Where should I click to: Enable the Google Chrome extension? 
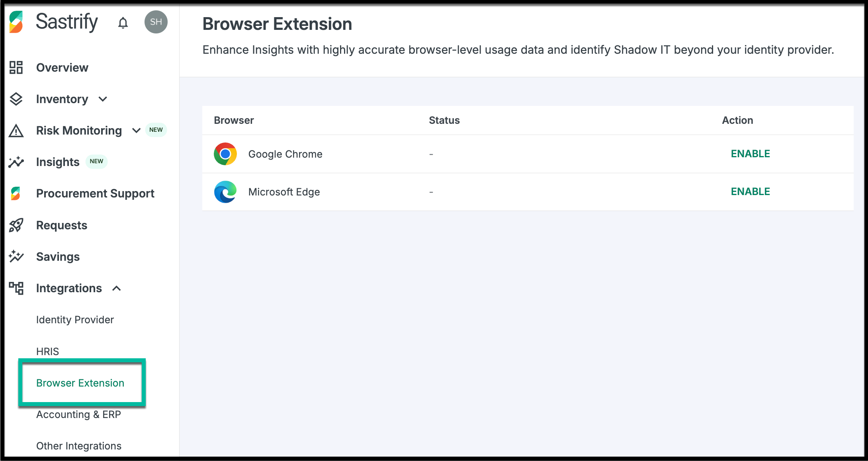(750, 154)
